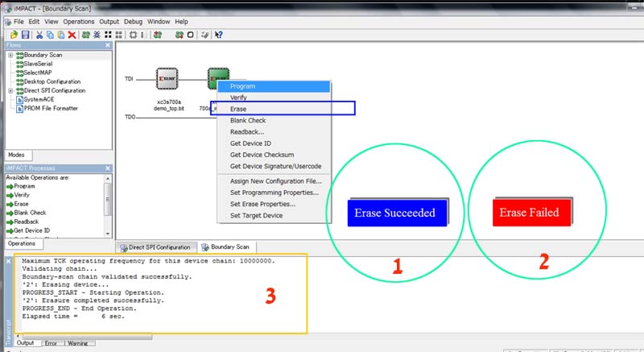The image size is (644, 352).
Task: Open the File menu
Action: coord(19,22)
